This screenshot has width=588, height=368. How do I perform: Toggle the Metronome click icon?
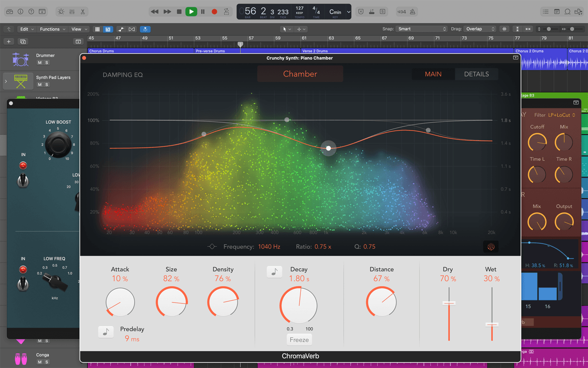(x=412, y=11)
